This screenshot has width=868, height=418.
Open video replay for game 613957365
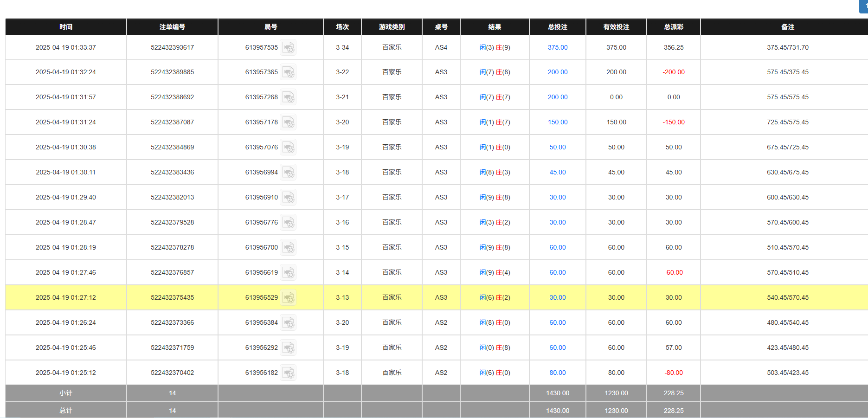(x=289, y=72)
